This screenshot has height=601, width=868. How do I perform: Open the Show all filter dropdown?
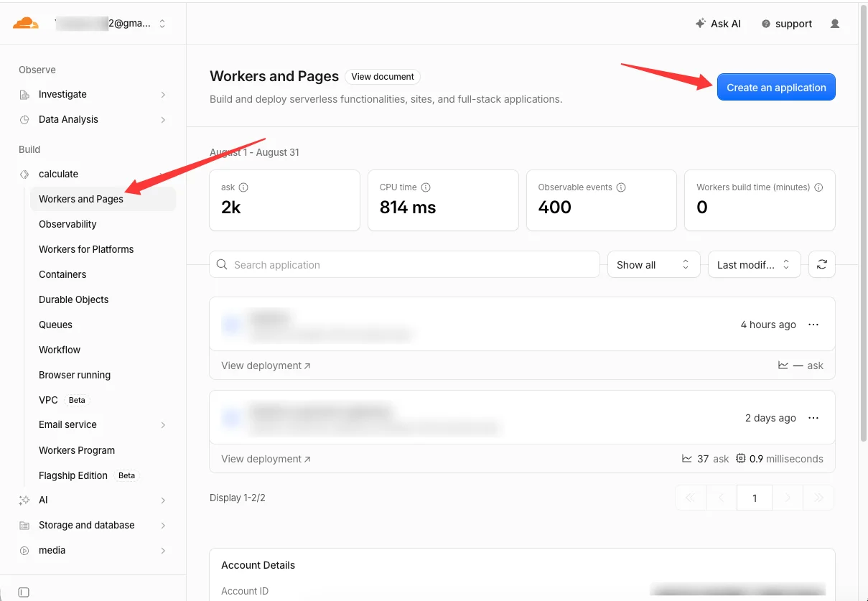pyautogui.click(x=653, y=264)
